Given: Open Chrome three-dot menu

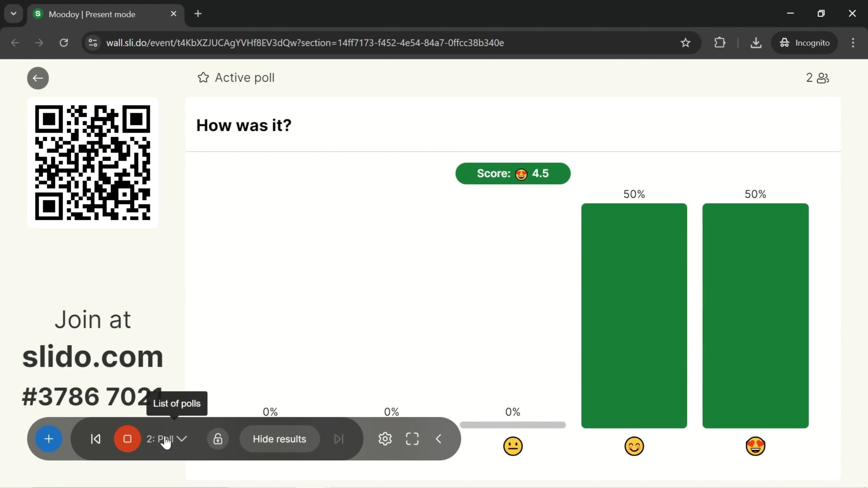Looking at the screenshot, I should (x=853, y=43).
